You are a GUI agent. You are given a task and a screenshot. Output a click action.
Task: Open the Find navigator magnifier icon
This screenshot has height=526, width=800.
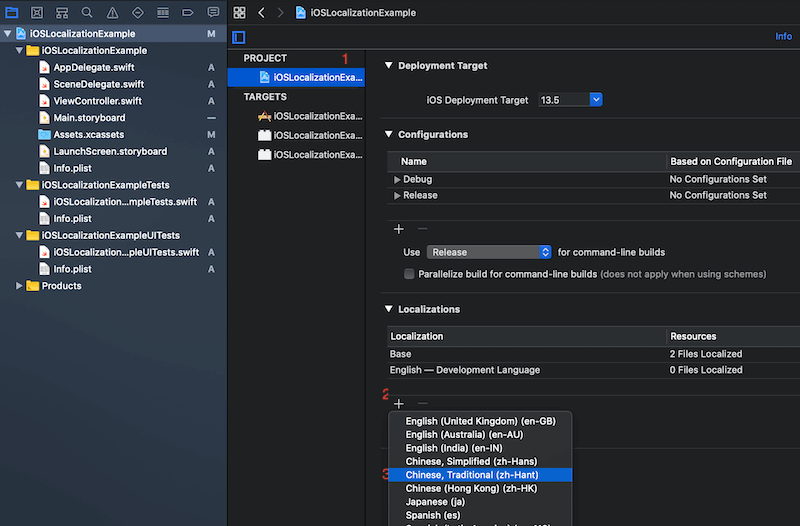(x=87, y=12)
